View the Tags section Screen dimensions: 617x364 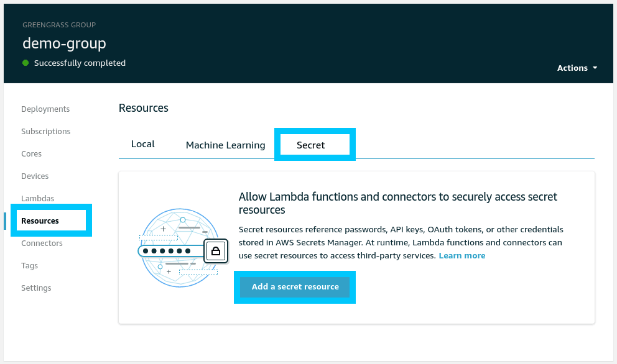click(29, 265)
